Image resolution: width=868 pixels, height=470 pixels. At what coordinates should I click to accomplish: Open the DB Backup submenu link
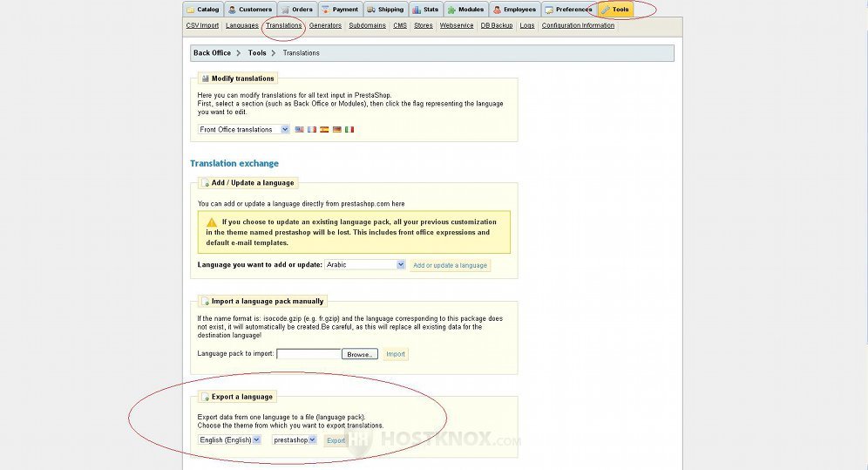point(497,26)
